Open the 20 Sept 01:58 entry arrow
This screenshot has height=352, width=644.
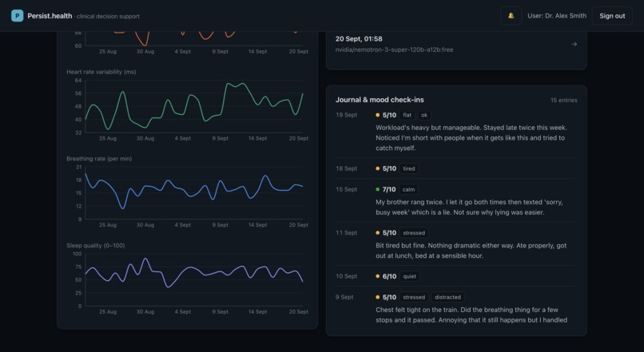coord(574,44)
